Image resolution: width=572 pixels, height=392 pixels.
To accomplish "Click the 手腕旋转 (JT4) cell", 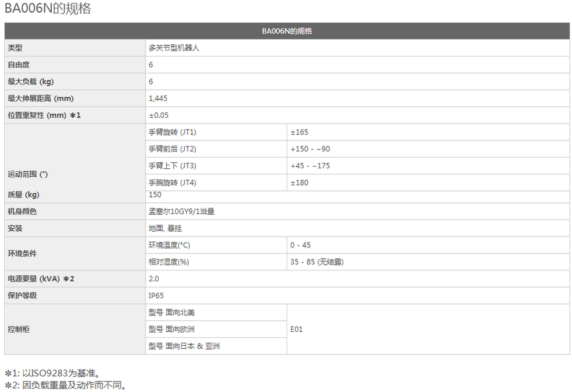I will 172,182.
